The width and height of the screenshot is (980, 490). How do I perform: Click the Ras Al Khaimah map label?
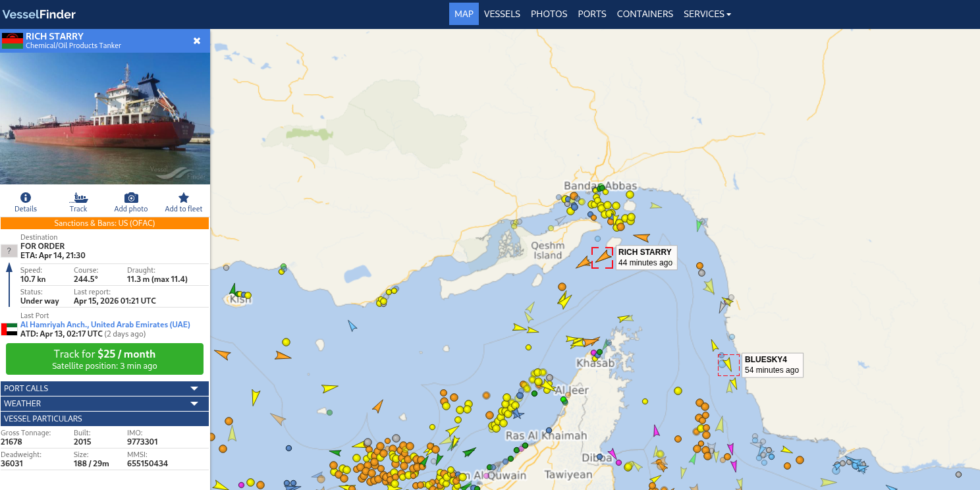point(546,435)
